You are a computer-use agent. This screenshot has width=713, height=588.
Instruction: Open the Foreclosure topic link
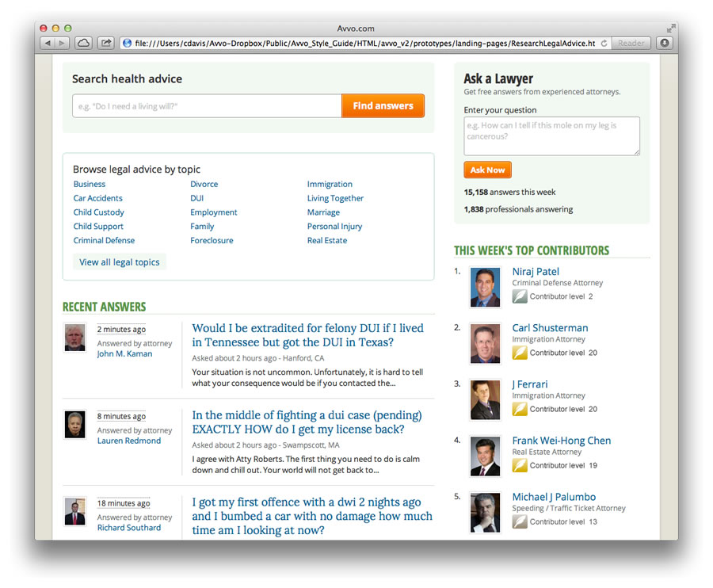coord(212,241)
